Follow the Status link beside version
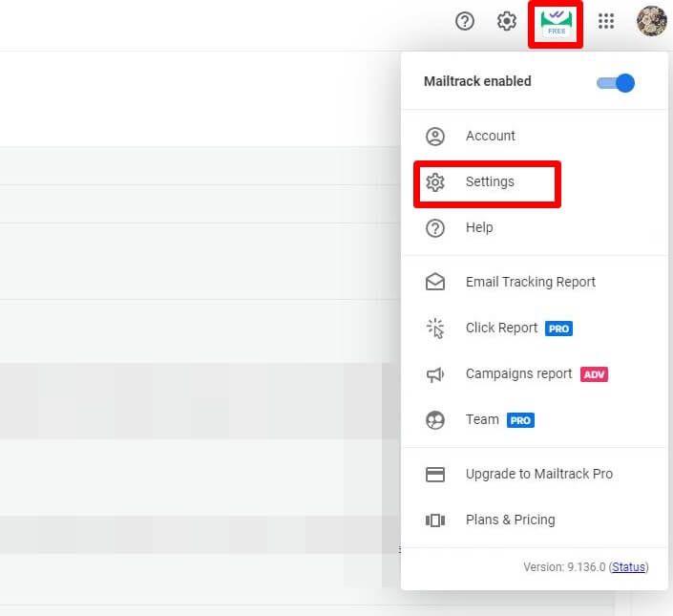673x616 pixels. click(628, 567)
